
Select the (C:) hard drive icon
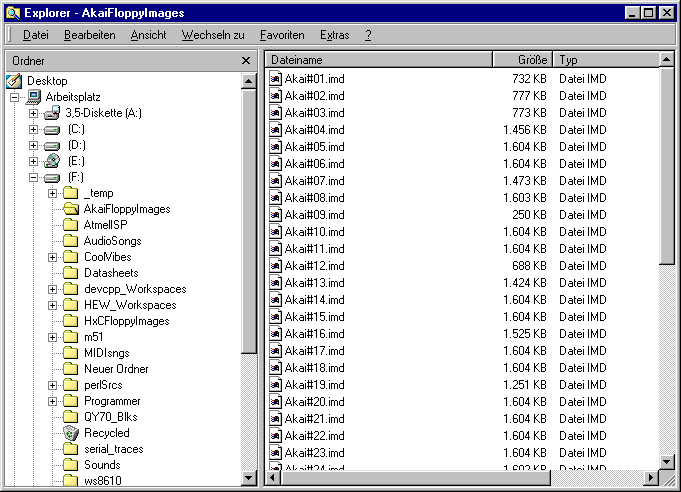52,130
